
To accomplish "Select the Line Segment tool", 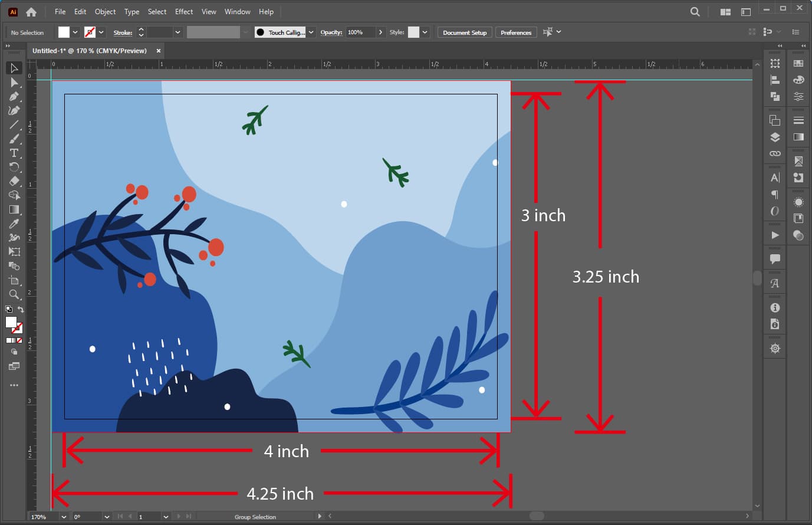I will pyautogui.click(x=14, y=124).
